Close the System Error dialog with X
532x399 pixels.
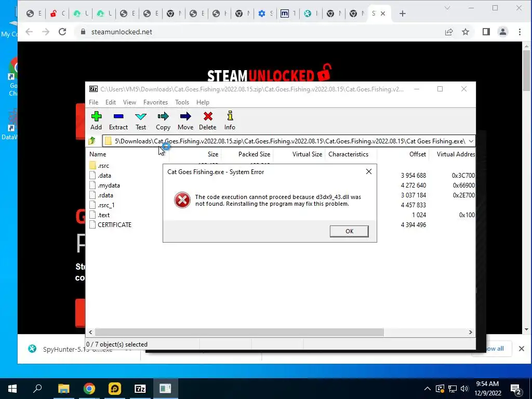[x=369, y=171]
